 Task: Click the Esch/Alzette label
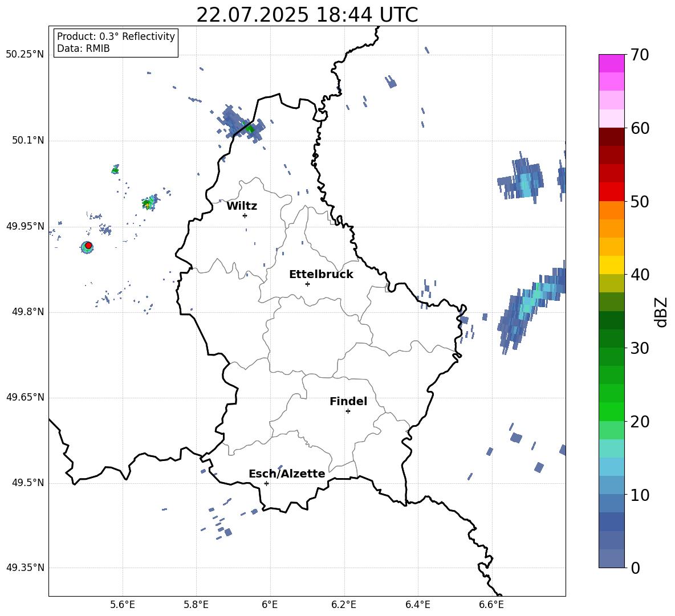tap(287, 474)
